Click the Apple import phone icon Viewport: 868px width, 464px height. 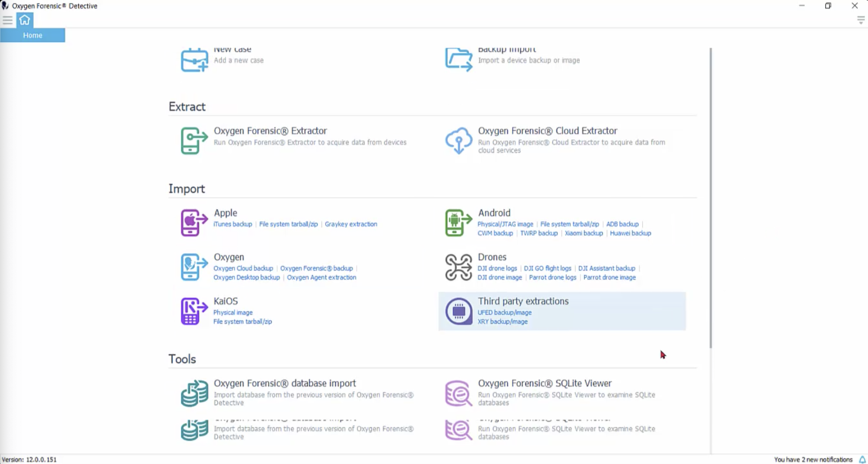tap(194, 223)
